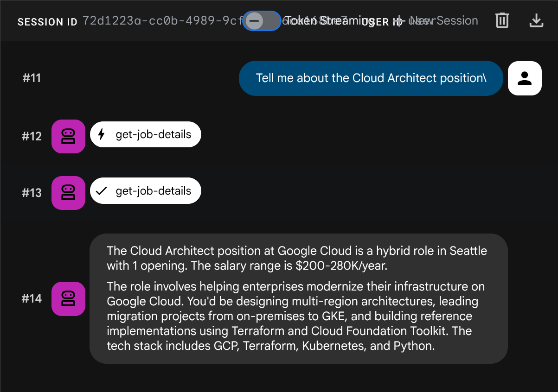This screenshot has width=558, height=392.
Task: Click event number #14
Action: tap(32, 298)
